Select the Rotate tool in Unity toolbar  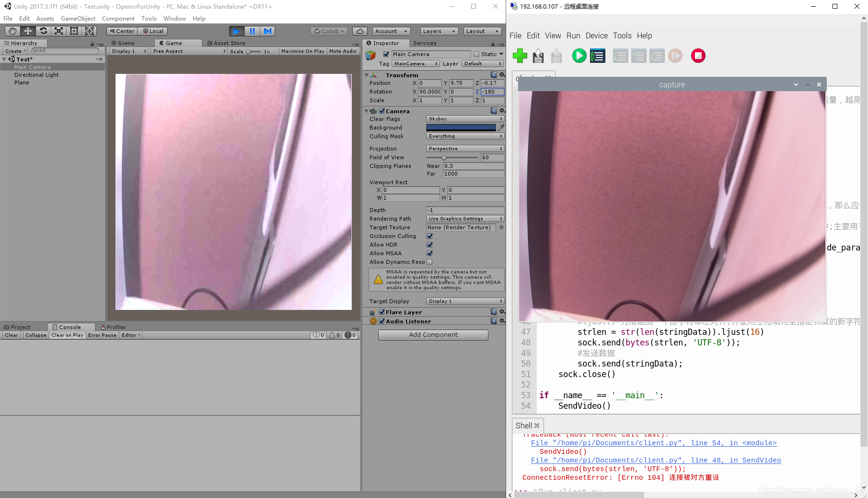point(43,31)
